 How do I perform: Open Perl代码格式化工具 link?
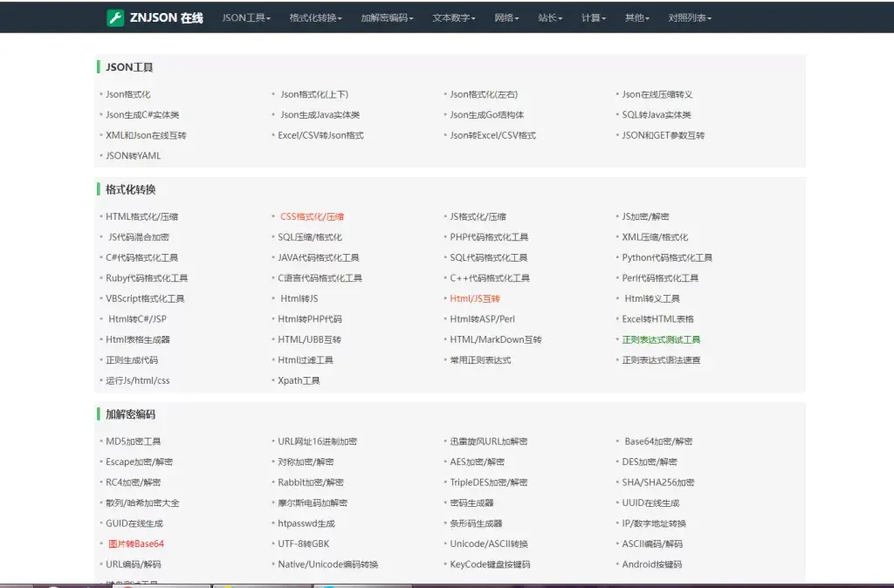pos(660,278)
